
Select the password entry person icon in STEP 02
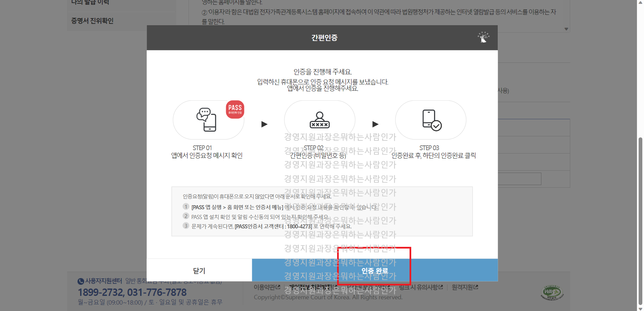tap(319, 120)
